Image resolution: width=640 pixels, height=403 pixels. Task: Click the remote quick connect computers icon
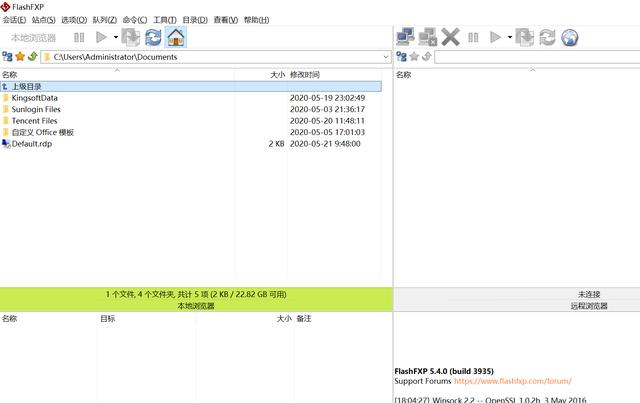(x=428, y=37)
